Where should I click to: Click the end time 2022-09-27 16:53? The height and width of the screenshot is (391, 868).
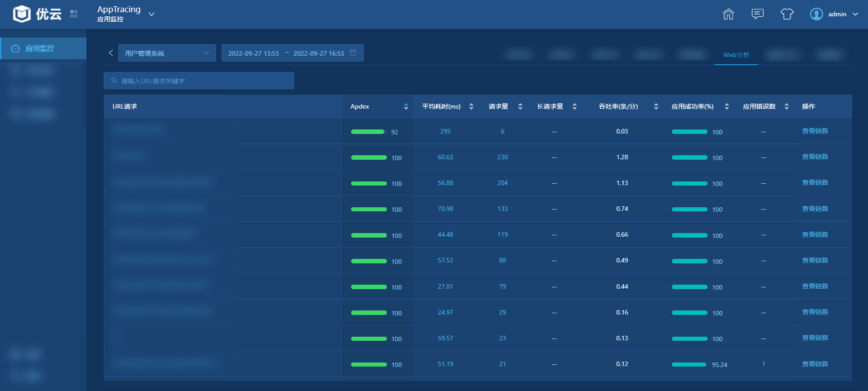[318, 53]
